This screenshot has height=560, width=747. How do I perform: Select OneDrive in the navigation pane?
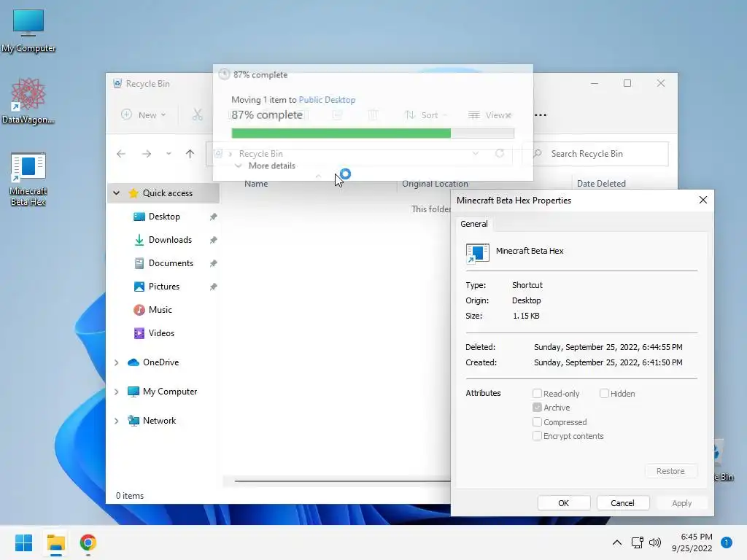tap(160, 362)
